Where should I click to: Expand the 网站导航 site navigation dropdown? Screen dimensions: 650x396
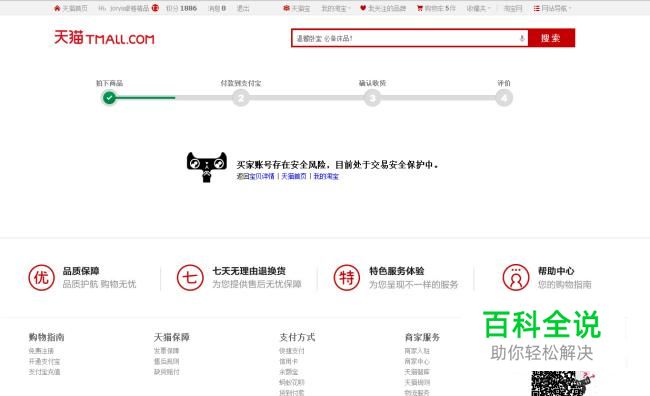coord(556,8)
